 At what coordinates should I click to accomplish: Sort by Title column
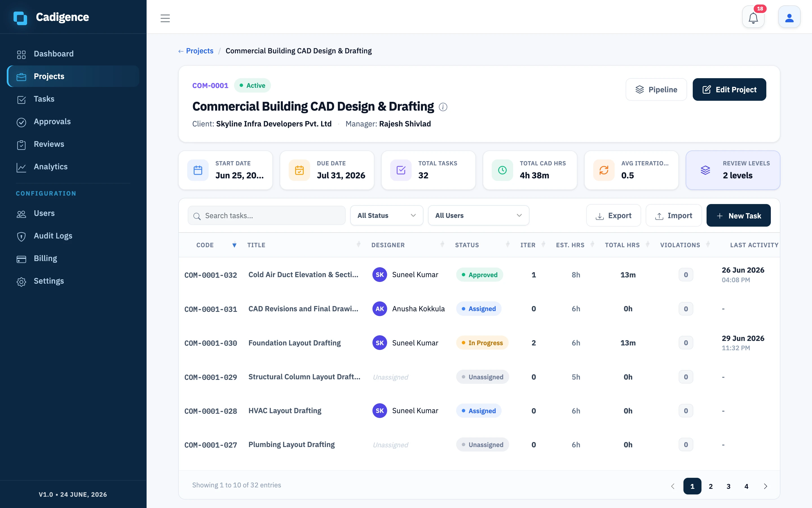(304, 245)
